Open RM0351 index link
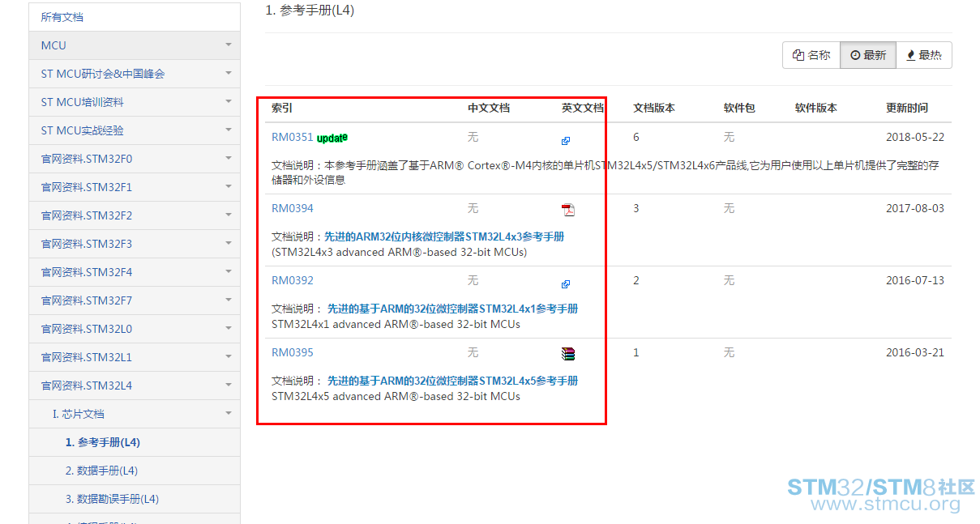980x524 pixels. tap(292, 137)
